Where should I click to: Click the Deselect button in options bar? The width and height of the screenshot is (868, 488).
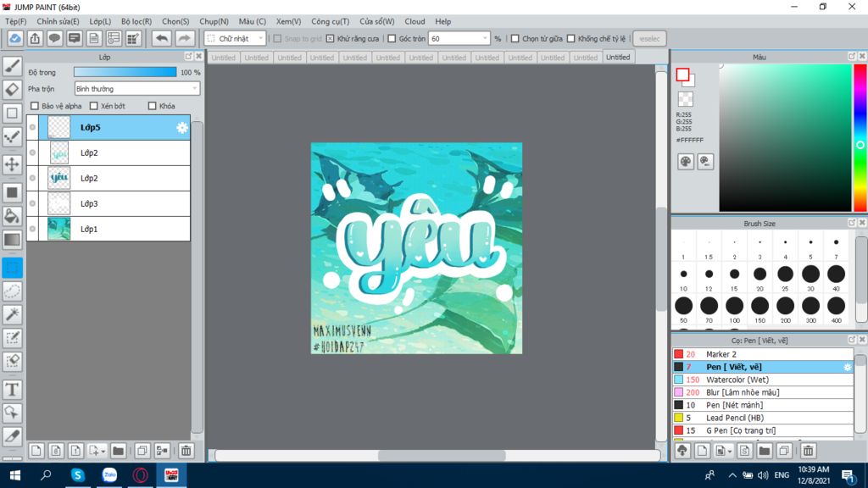point(649,39)
